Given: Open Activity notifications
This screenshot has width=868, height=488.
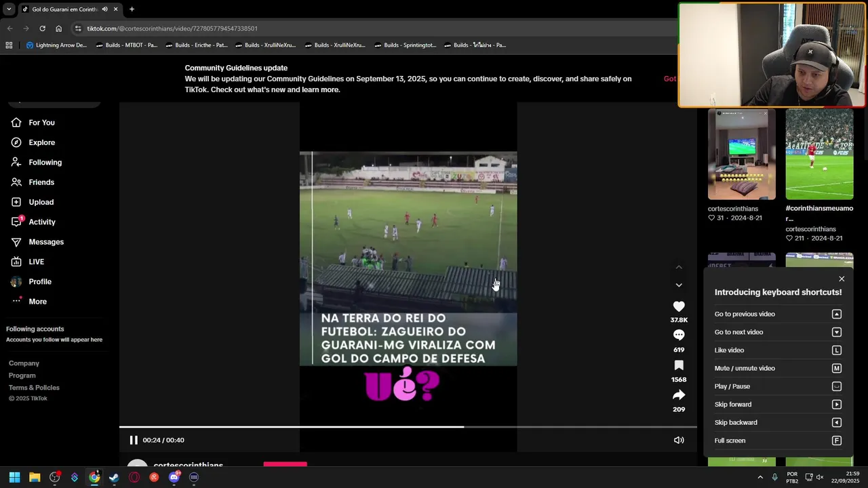Looking at the screenshot, I should [x=42, y=222].
